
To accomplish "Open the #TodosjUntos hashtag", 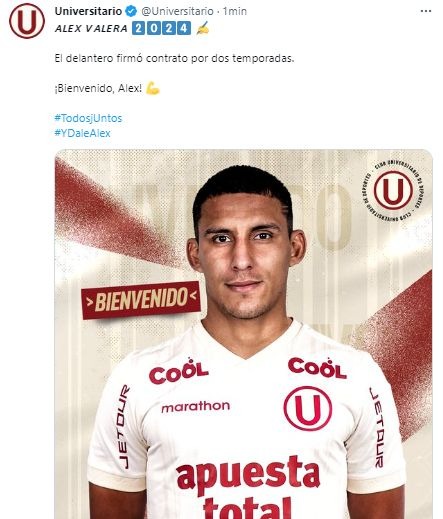I will coord(88,118).
